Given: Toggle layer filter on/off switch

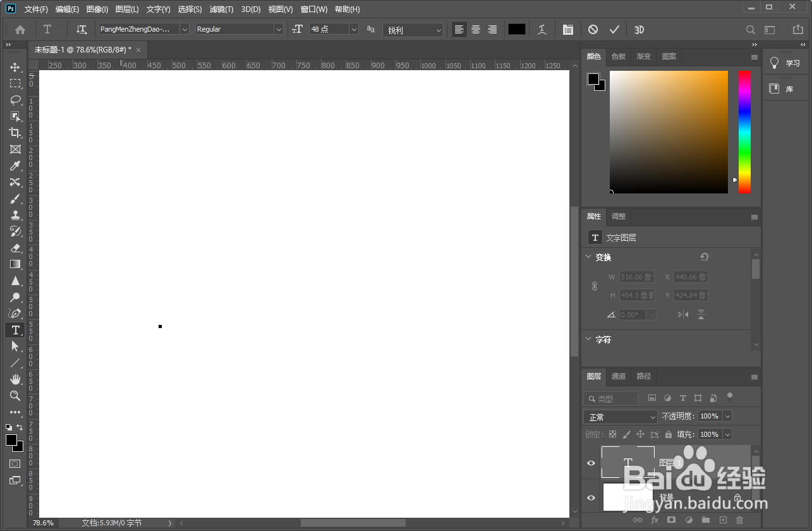Looking at the screenshot, I should [x=730, y=398].
